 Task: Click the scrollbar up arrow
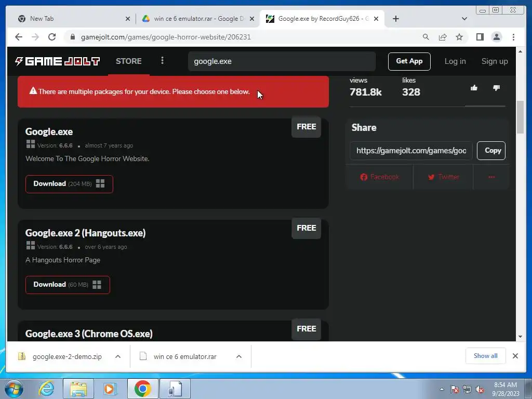(x=520, y=51)
